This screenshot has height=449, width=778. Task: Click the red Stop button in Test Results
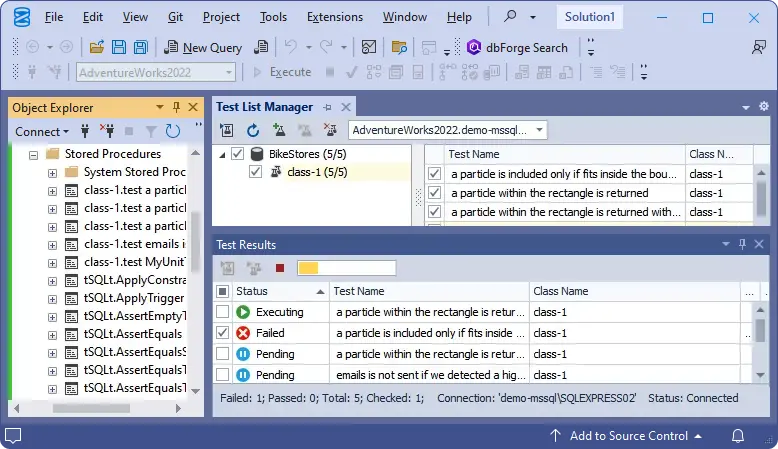pyautogui.click(x=280, y=268)
